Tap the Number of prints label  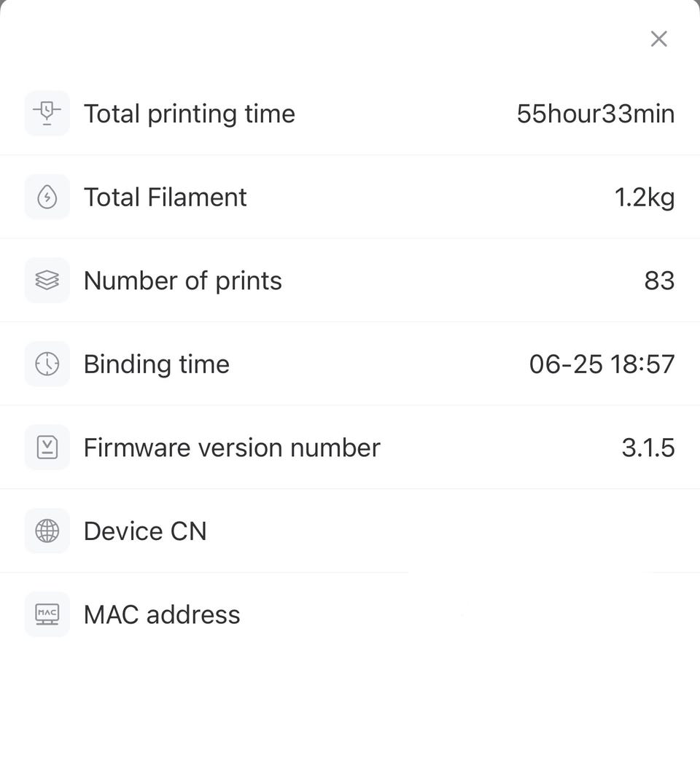182,281
